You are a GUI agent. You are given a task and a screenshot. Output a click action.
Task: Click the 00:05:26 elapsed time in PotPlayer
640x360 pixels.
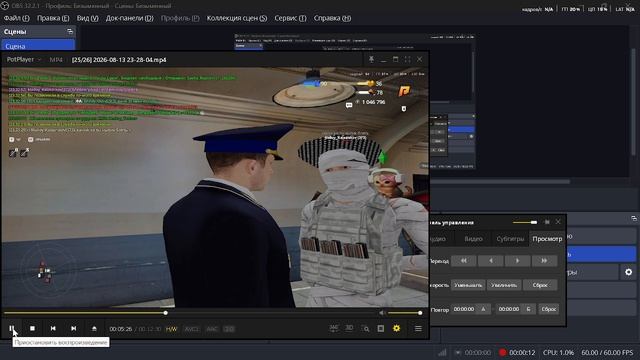[121, 329]
